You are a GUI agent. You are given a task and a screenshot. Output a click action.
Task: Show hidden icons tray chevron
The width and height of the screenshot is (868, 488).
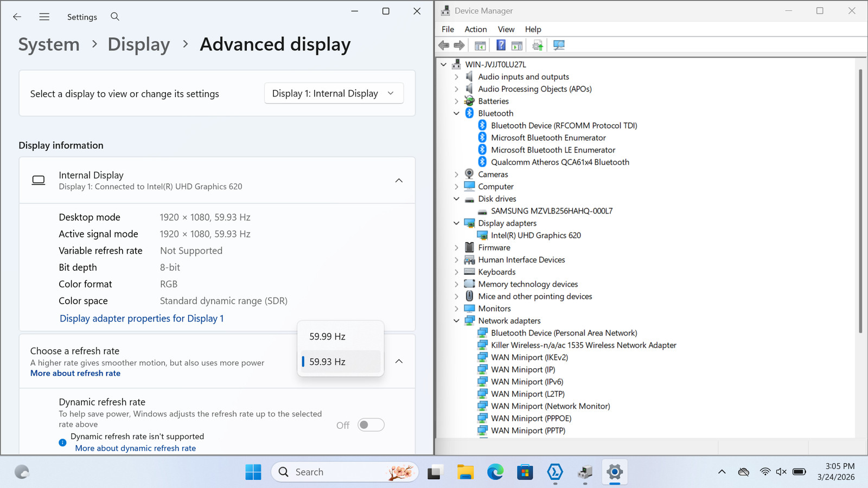pos(722,472)
